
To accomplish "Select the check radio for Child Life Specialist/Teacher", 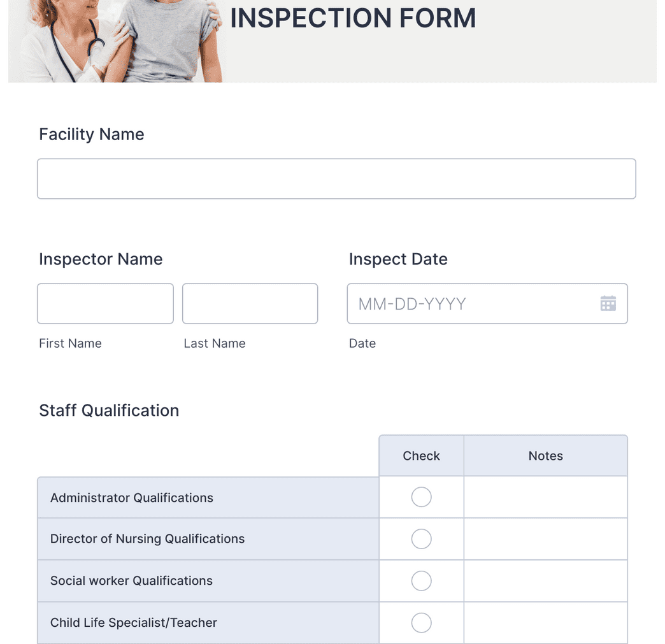I will point(421,622).
